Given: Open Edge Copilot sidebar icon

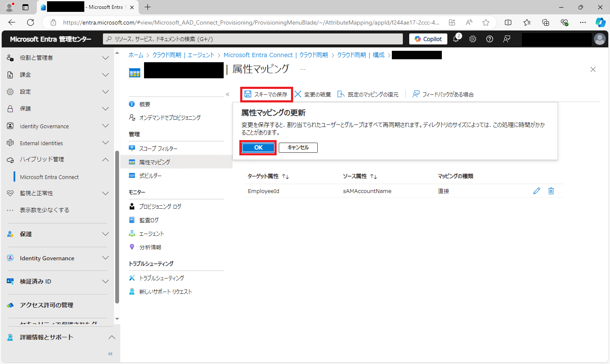Looking at the screenshot, I should (600, 22).
